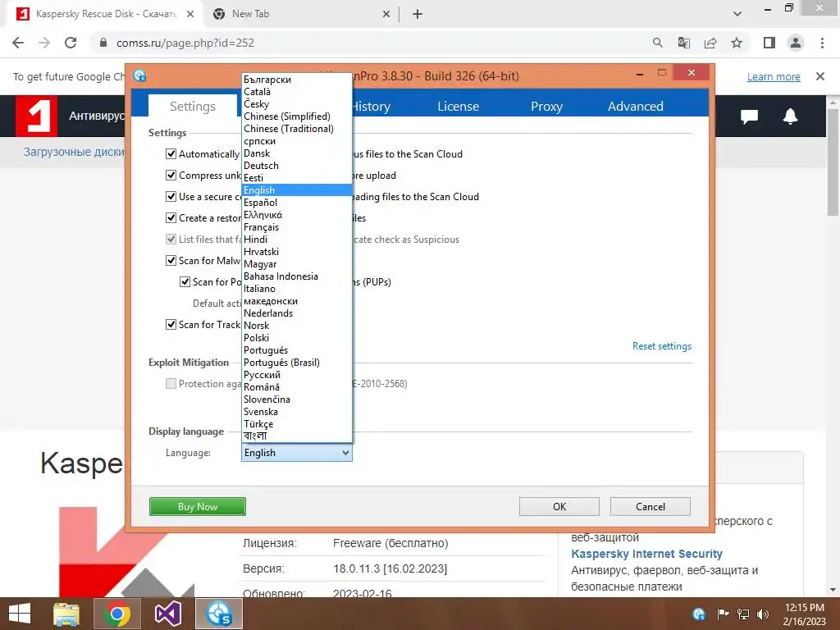Open Visual Studio from taskbar

click(167, 614)
